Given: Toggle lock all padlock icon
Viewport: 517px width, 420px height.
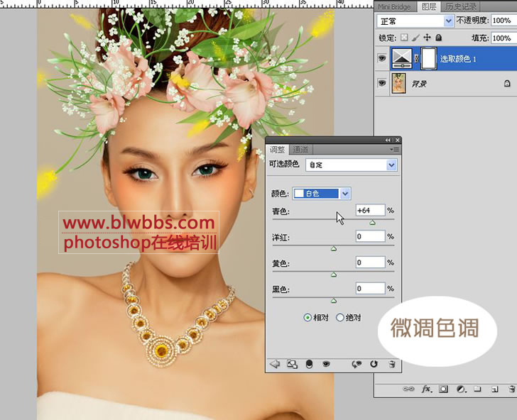Looking at the screenshot, I should coord(439,38).
